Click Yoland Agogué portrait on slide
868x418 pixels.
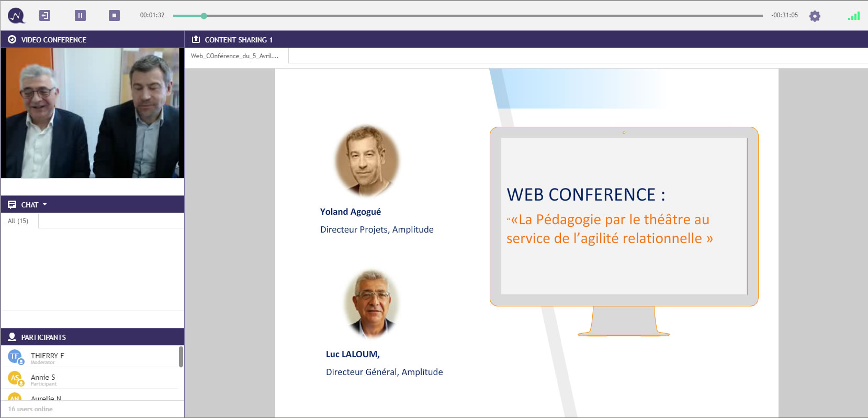click(367, 160)
